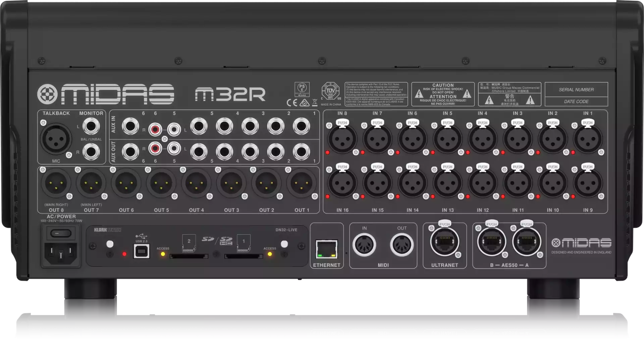Select the Talkback MIC XLR input
Viewport: 644px width, 340px height.
(56, 139)
